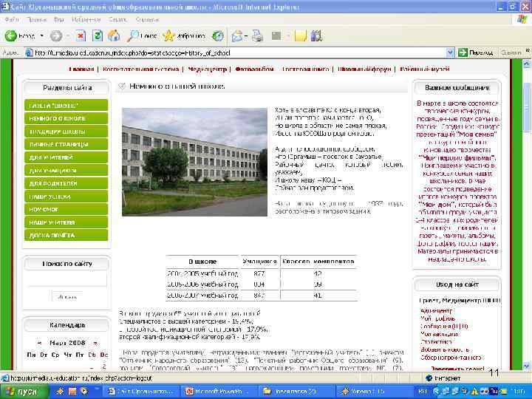Select the Для родителей sidebar button

coord(66,183)
